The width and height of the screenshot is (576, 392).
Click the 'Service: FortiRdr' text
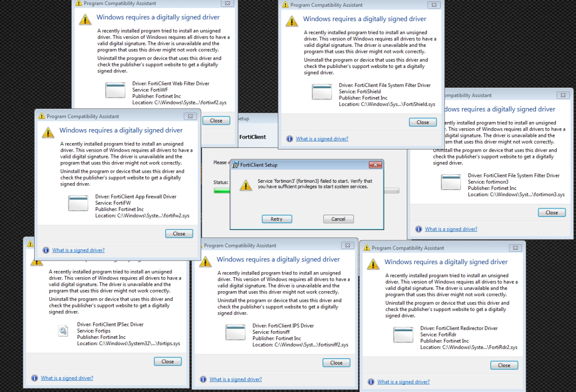pyautogui.click(x=439, y=335)
